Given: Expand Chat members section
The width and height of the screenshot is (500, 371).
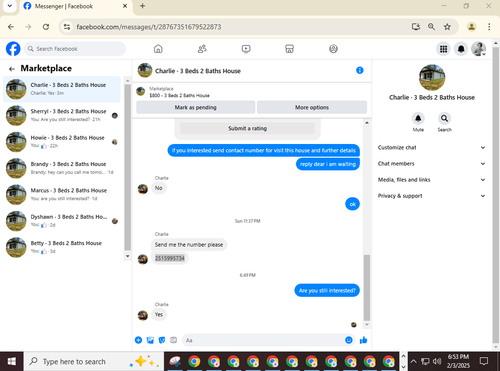Looking at the screenshot, I should tap(432, 163).
